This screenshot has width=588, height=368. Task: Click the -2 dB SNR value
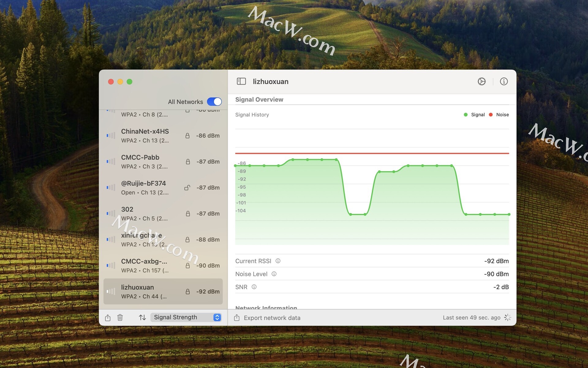(x=501, y=287)
